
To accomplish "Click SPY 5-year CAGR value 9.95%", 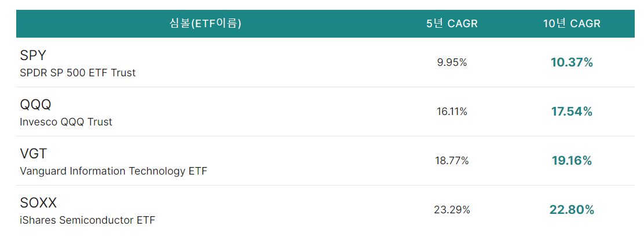I will (452, 63).
